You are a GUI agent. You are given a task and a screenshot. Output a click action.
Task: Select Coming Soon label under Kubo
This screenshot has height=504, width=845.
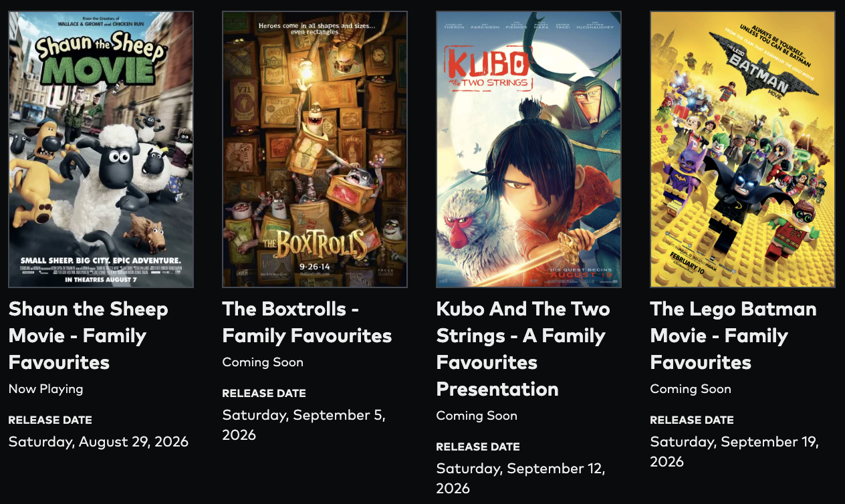coord(477,416)
